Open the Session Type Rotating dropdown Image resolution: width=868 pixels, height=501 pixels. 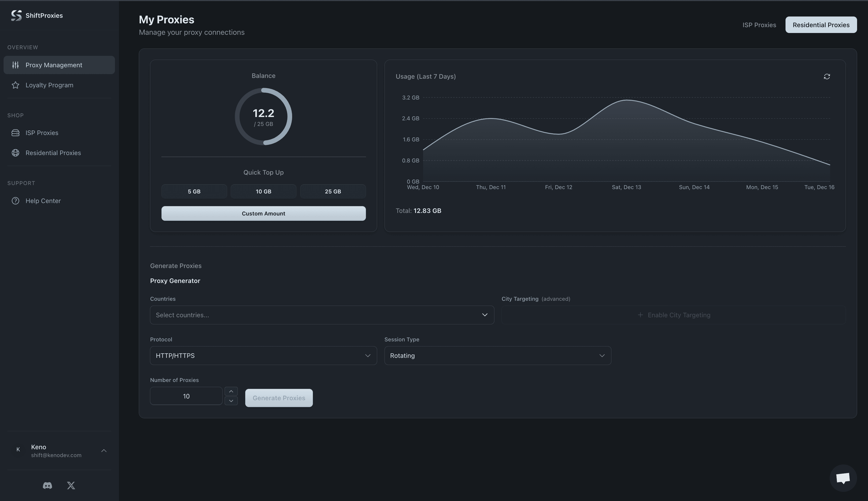(x=497, y=356)
